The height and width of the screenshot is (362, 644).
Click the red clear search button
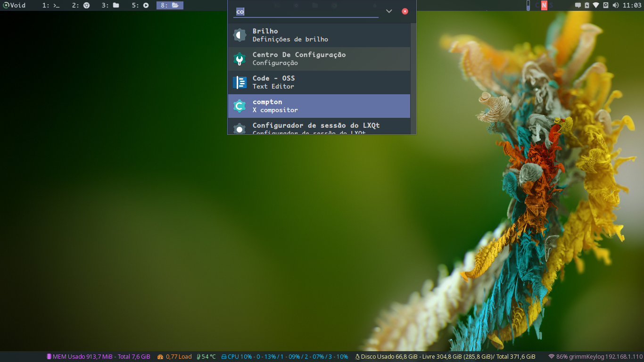405,11
